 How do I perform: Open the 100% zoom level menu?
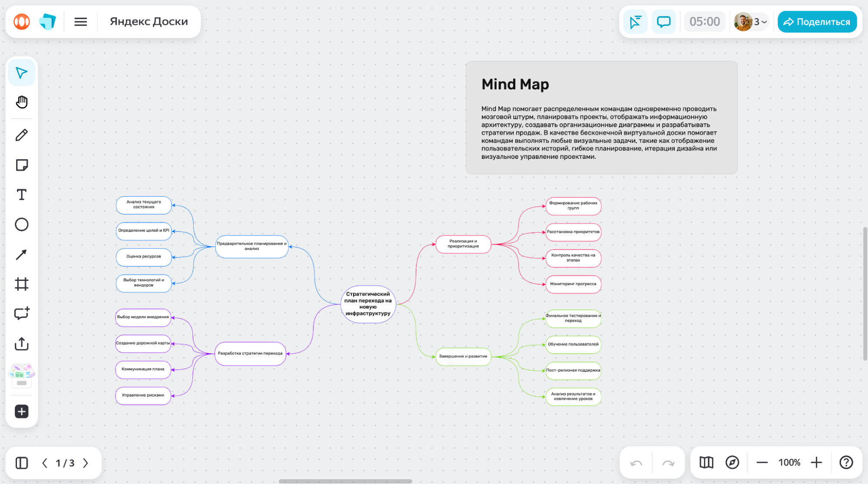pos(789,463)
